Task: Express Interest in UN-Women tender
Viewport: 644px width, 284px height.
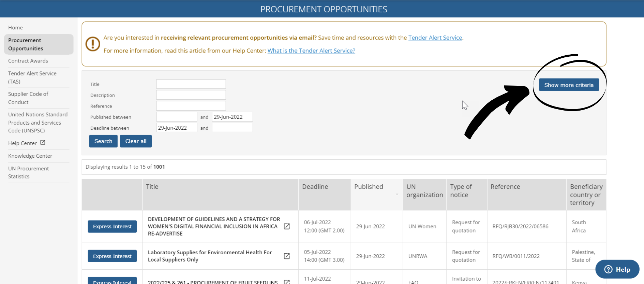Action: point(112,226)
